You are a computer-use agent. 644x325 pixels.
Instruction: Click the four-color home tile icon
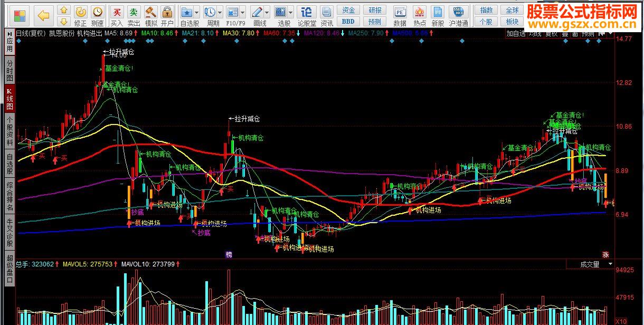(21, 16)
